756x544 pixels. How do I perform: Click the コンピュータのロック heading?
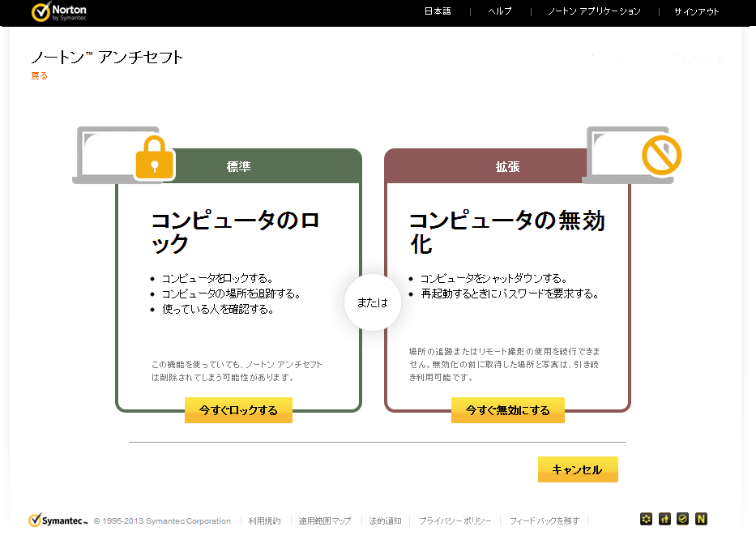click(x=235, y=232)
